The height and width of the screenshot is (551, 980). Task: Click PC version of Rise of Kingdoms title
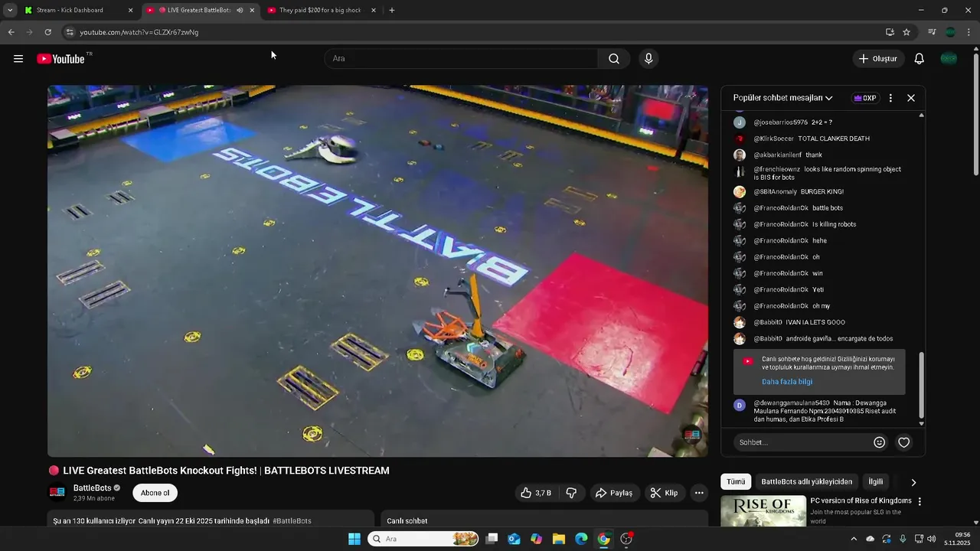pyautogui.click(x=861, y=500)
